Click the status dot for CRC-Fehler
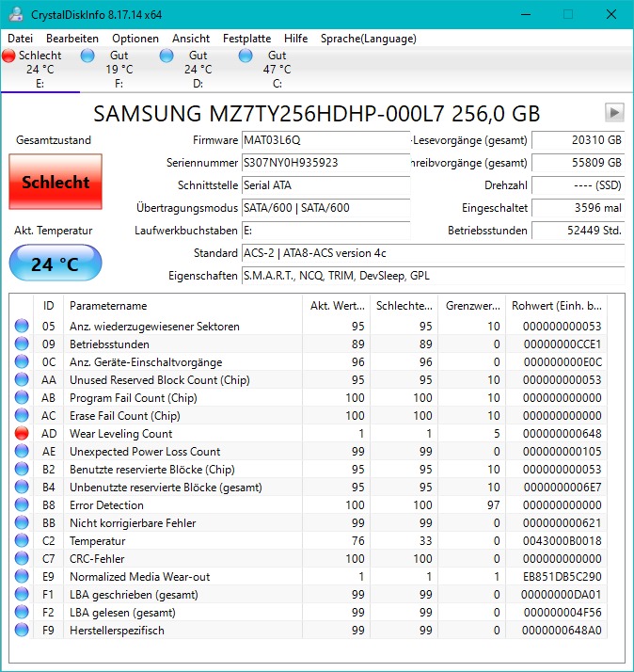634x672 pixels. [22, 558]
